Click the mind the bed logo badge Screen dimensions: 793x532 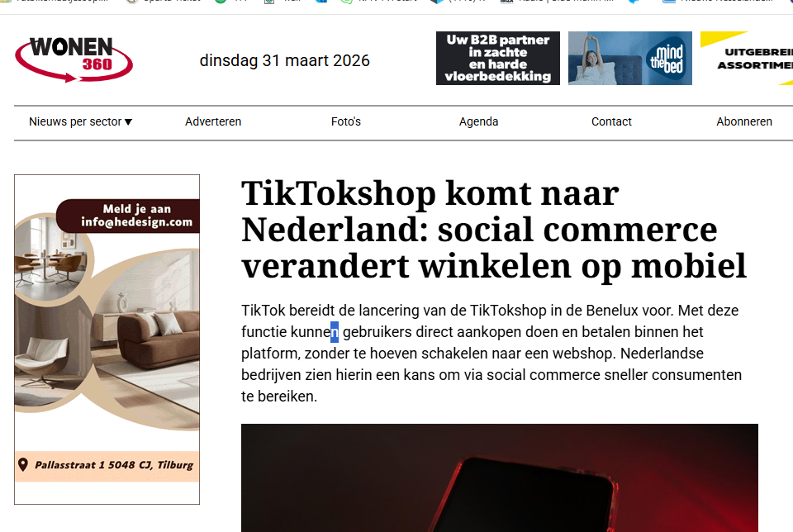point(667,59)
